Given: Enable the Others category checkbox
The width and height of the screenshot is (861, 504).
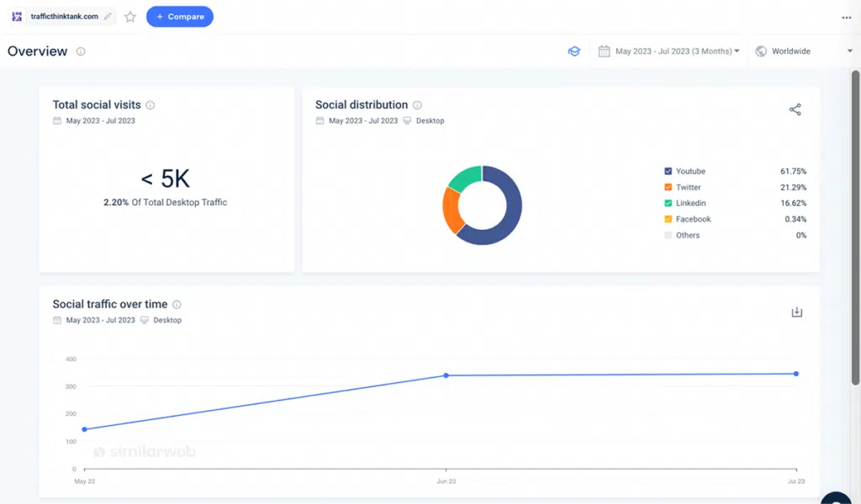Looking at the screenshot, I should [x=667, y=235].
